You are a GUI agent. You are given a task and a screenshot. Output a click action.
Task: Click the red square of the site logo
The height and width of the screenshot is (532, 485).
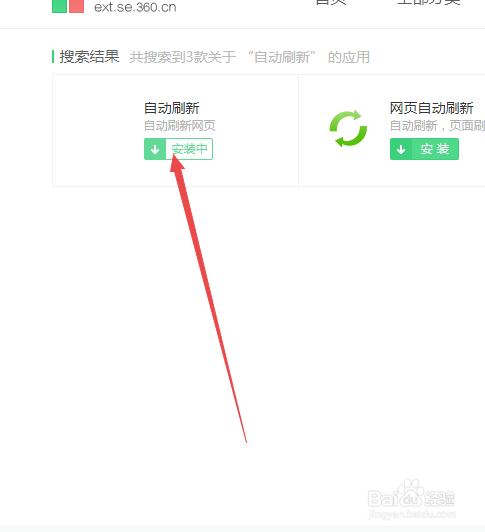(x=76, y=6)
